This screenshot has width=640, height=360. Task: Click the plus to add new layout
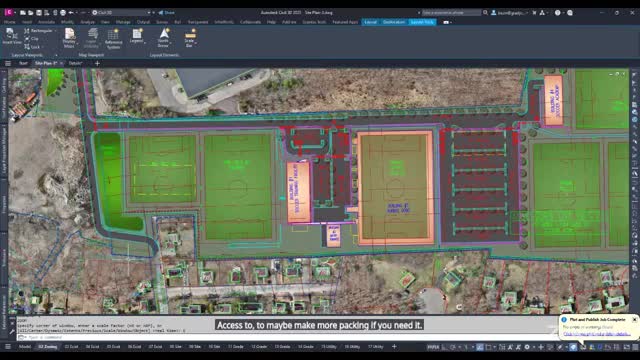click(394, 347)
